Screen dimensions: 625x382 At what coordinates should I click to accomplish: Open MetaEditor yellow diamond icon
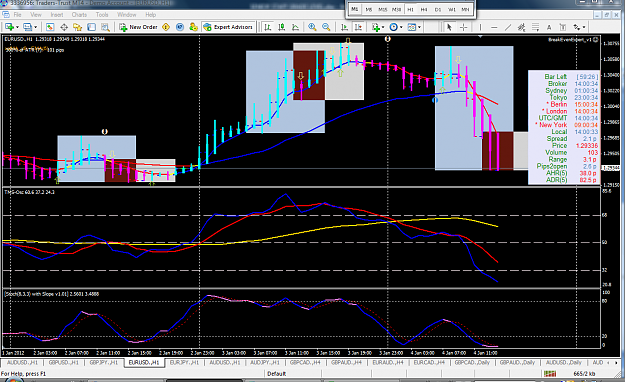click(x=166, y=27)
